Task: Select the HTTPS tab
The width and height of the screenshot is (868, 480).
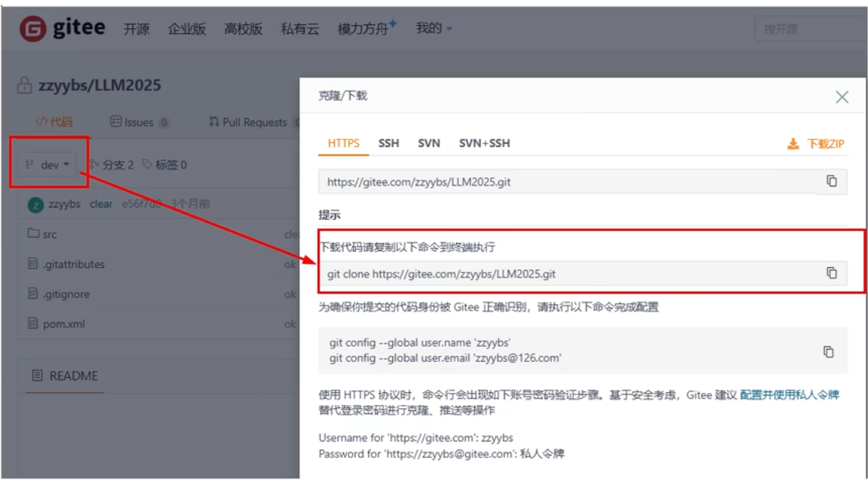Action: coord(344,143)
